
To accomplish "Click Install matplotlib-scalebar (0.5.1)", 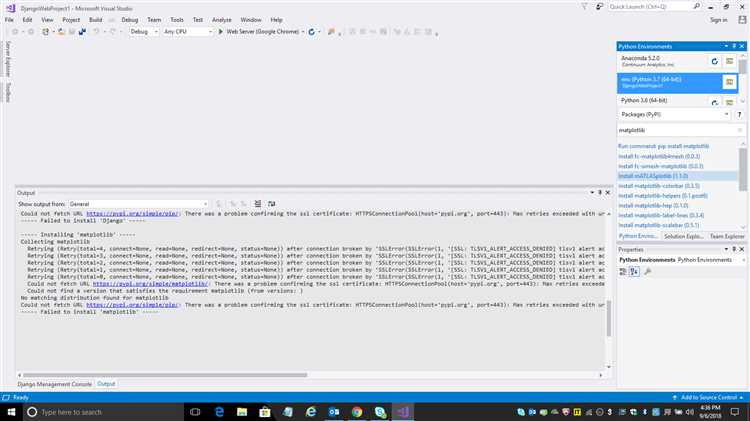I will click(659, 225).
